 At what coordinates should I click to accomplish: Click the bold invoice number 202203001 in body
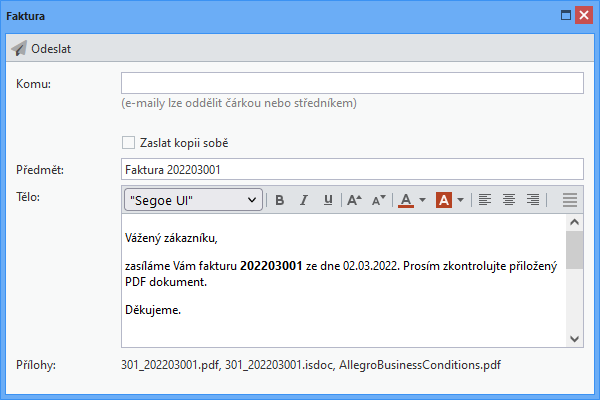coord(271,266)
